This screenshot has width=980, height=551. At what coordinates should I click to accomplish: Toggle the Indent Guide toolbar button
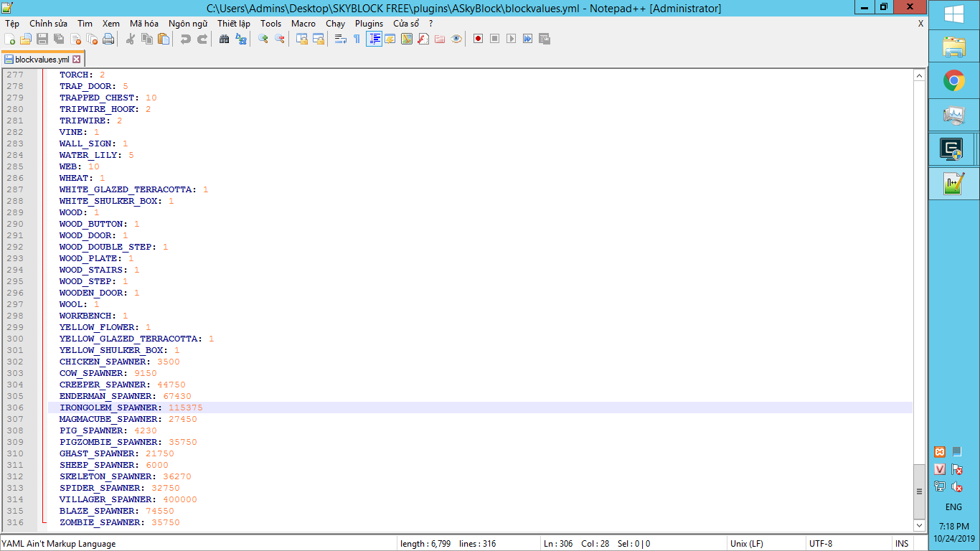pos(374,39)
